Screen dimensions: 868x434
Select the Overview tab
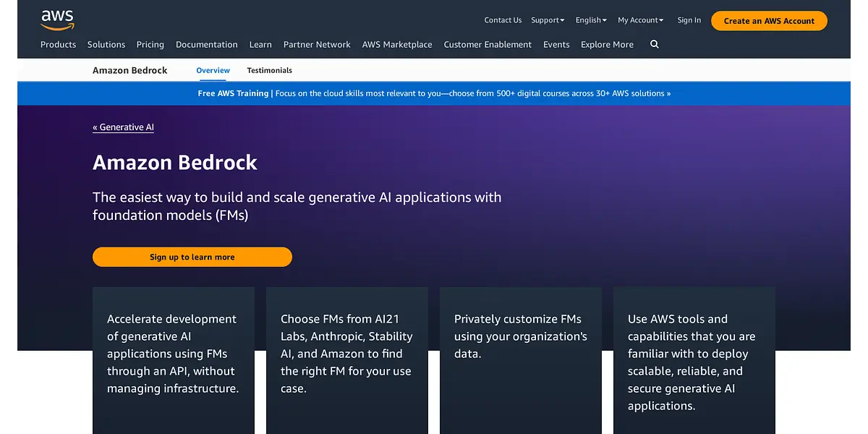pyautogui.click(x=213, y=70)
